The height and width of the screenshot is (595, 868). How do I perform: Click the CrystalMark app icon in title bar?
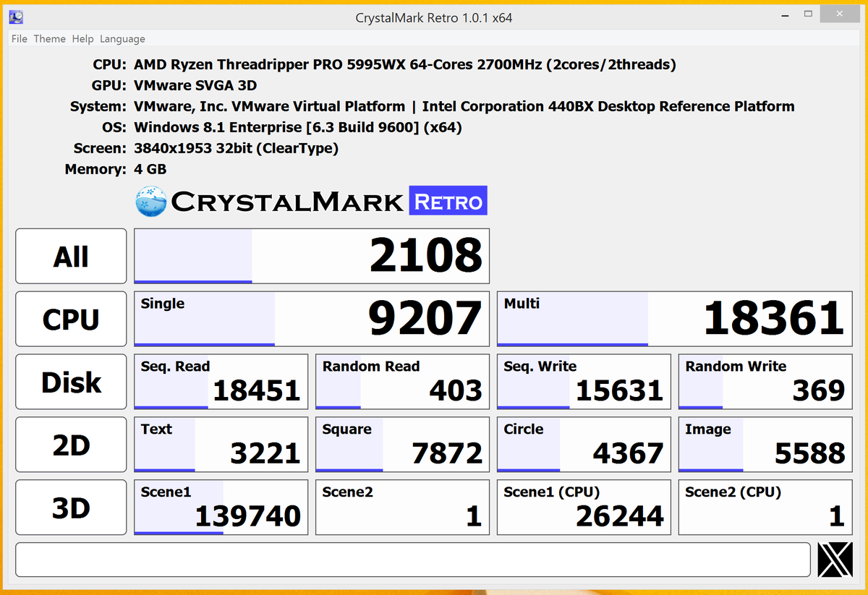coord(15,16)
